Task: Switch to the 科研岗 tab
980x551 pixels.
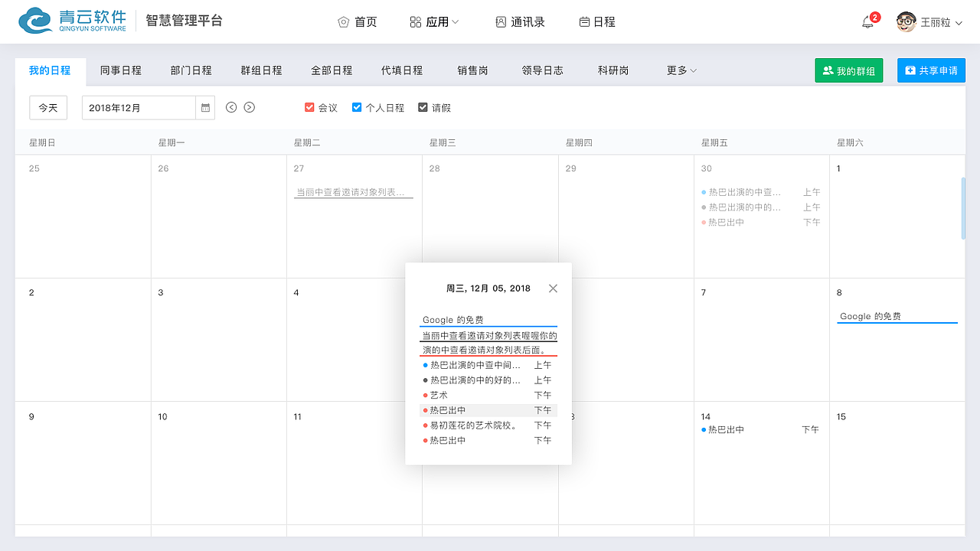Action: 613,70
